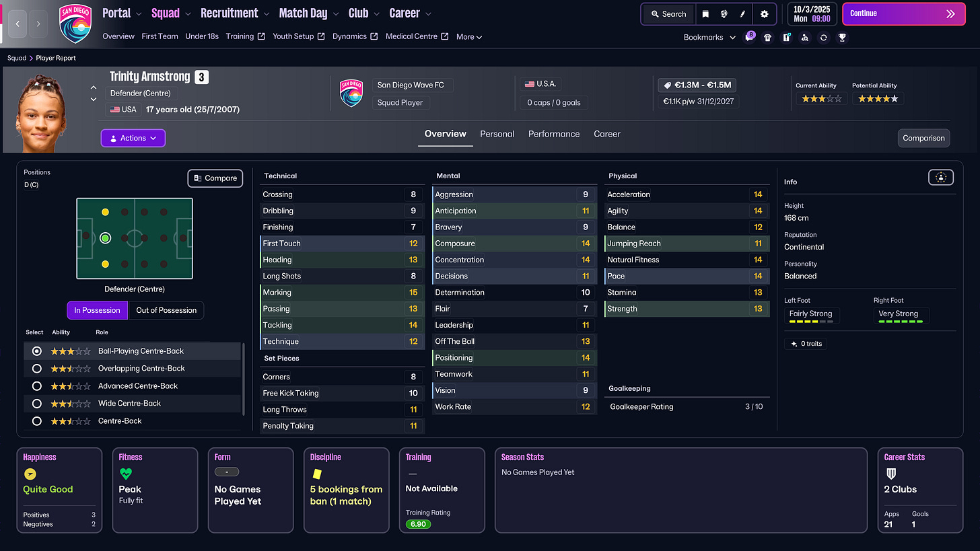Image resolution: width=980 pixels, height=551 pixels.
Task: Switch to the Performance tab
Action: click(554, 134)
